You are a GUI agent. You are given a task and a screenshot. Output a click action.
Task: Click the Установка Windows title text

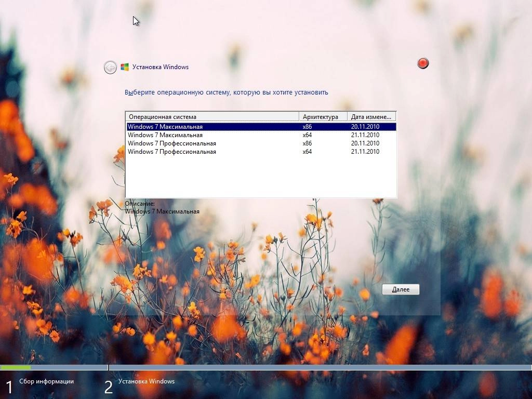[x=161, y=67]
